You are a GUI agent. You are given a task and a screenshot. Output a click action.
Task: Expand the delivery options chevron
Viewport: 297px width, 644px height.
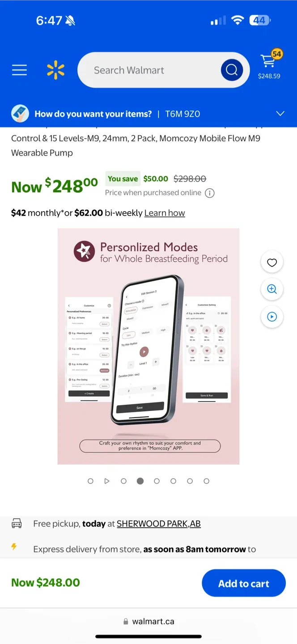click(280, 114)
